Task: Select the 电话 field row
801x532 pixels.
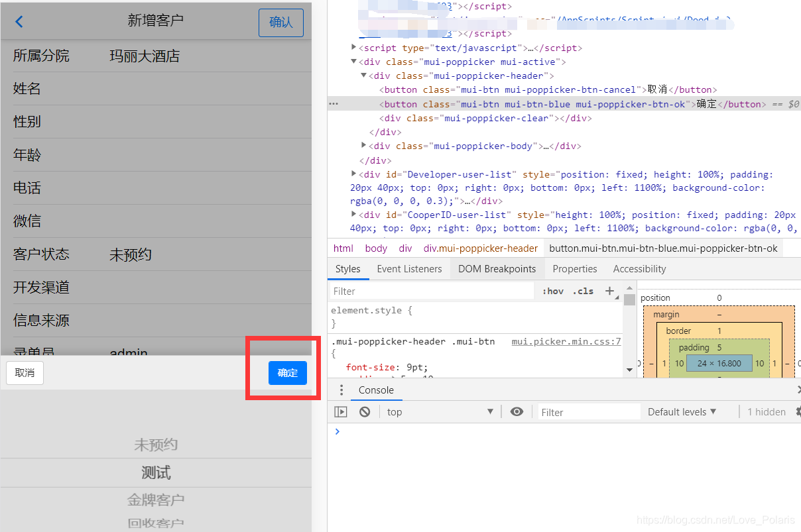Action: point(156,188)
